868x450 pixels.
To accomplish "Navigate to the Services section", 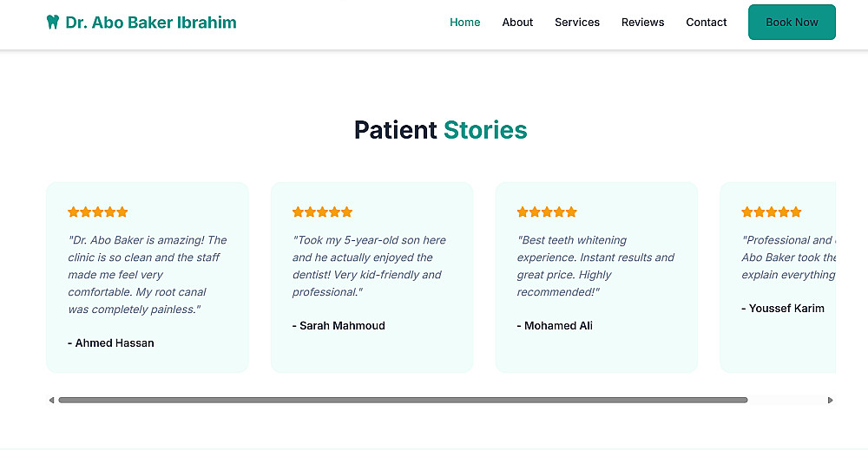I will point(577,23).
